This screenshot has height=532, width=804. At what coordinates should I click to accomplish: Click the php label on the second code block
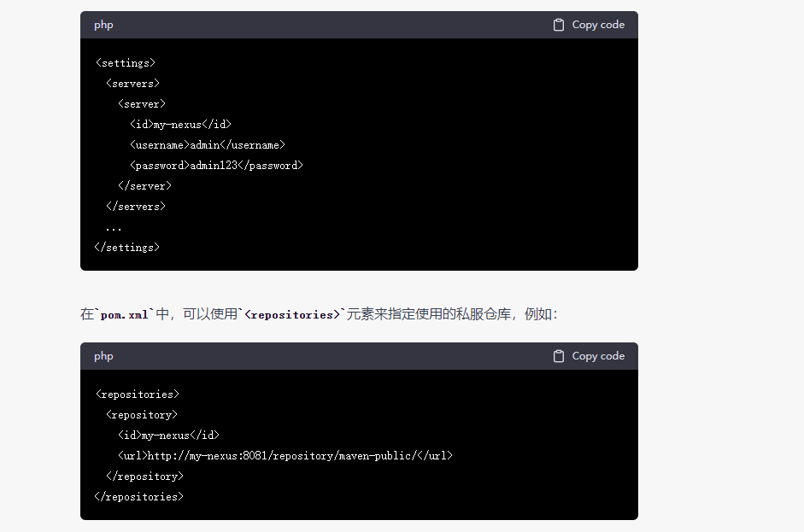click(x=103, y=356)
